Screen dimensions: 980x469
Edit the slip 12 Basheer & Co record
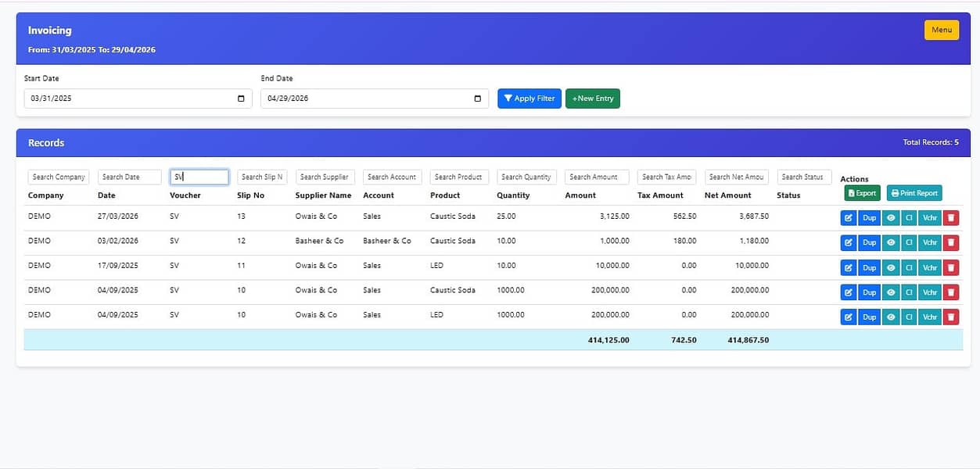[849, 243]
